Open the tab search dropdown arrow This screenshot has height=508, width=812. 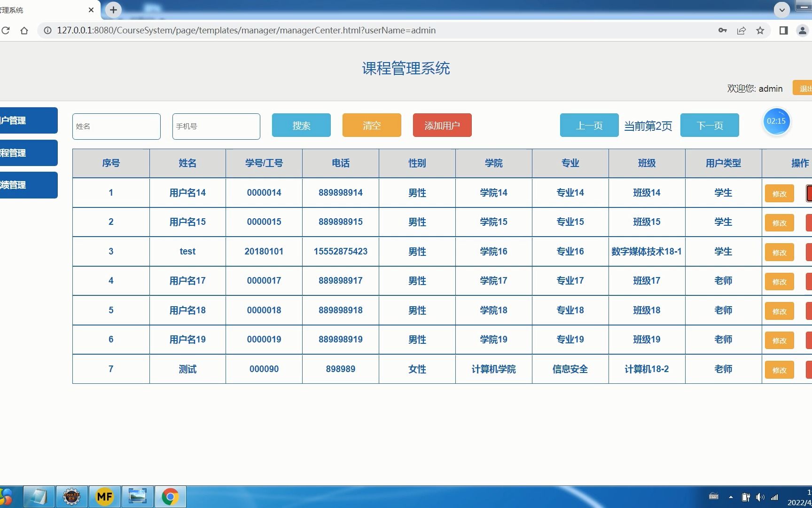point(781,10)
